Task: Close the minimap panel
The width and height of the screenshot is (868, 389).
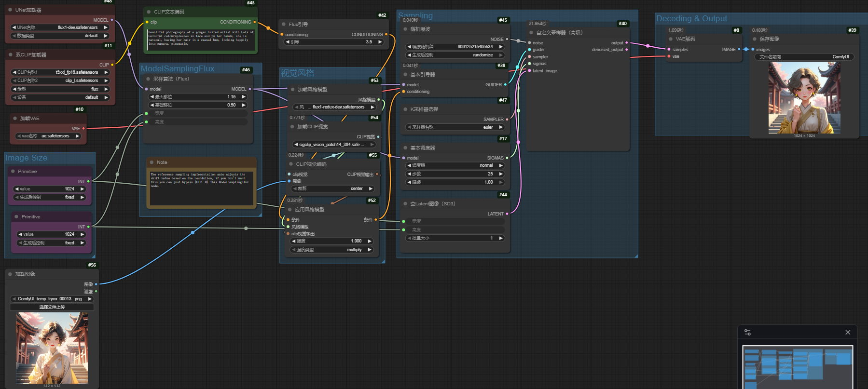Action: (x=848, y=333)
